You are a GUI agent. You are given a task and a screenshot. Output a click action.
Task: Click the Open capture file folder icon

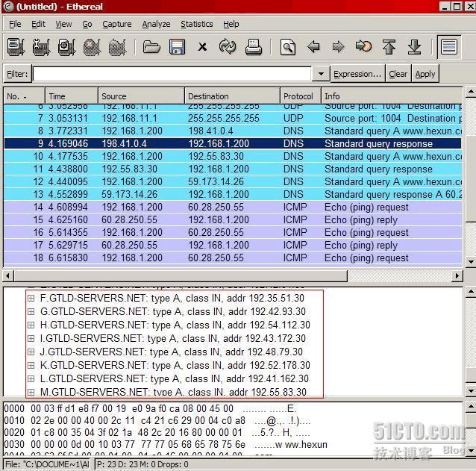(x=152, y=47)
